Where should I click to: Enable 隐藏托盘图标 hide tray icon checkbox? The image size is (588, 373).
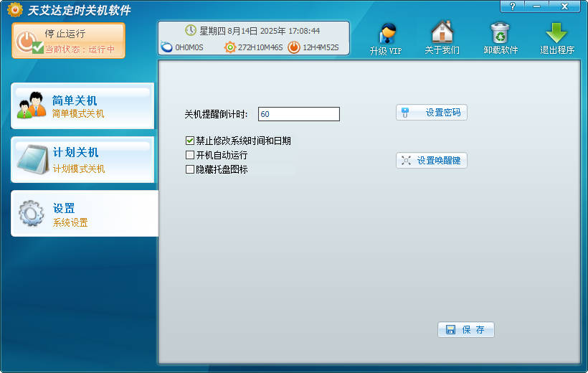[190, 169]
